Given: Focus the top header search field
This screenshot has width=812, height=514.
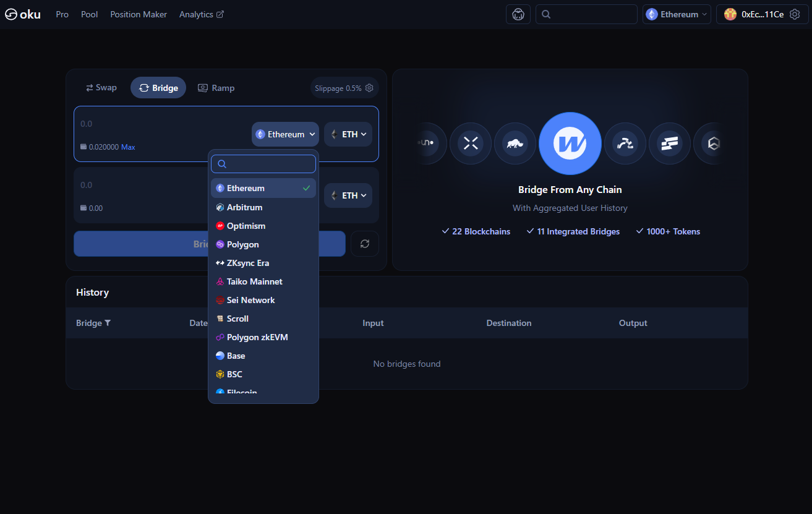Looking at the screenshot, I should (586, 14).
